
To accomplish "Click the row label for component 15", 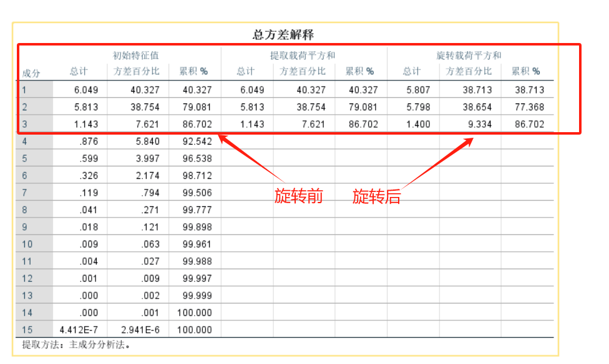I will point(28,330).
